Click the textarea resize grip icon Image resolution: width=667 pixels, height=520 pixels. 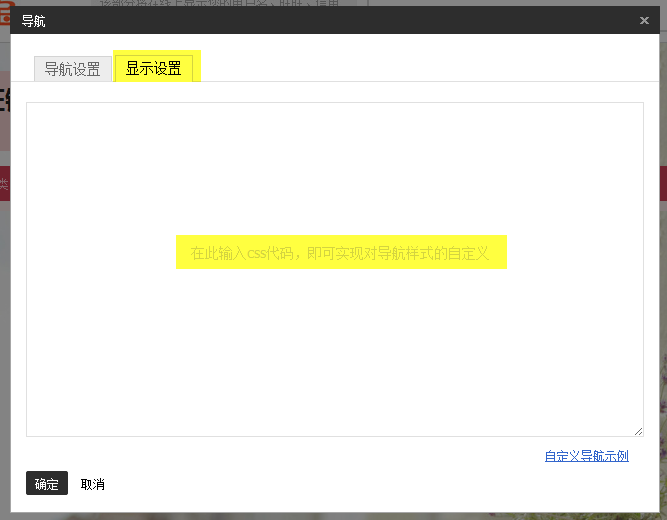coord(638,431)
